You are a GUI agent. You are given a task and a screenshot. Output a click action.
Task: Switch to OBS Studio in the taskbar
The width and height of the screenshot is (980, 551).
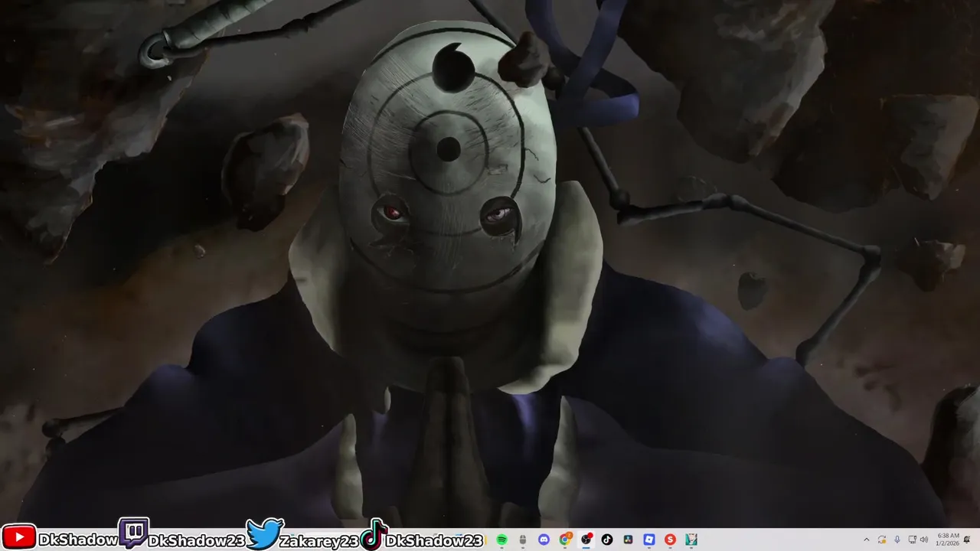[586, 540]
